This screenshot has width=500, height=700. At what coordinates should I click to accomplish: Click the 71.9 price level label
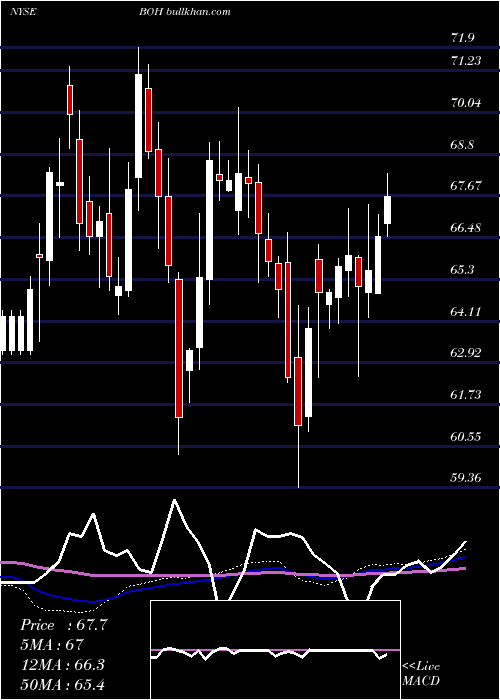pyautogui.click(x=462, y=38)
